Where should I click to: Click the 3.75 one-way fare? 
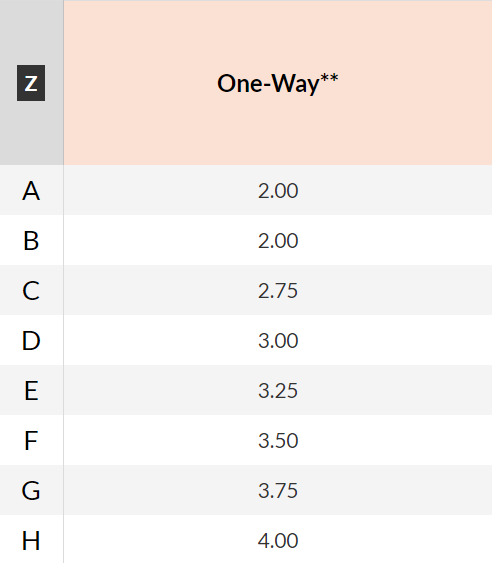click(x=278, y=490)
